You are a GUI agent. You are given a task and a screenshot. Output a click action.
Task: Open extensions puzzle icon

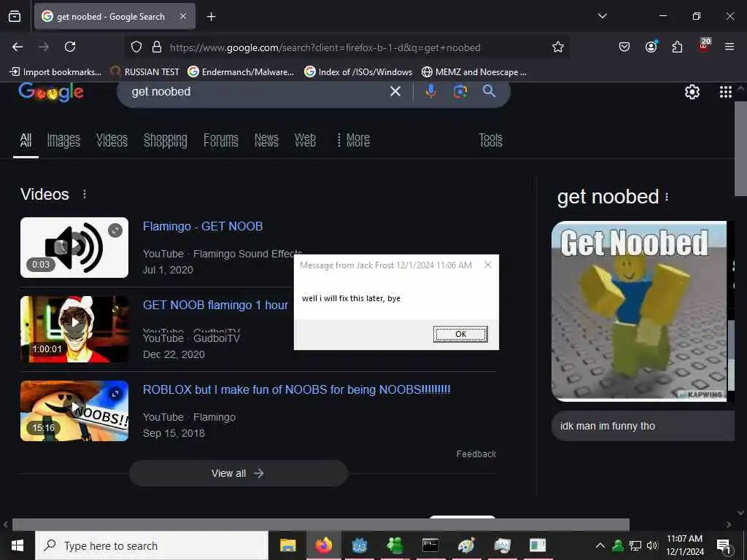(677, 47)
